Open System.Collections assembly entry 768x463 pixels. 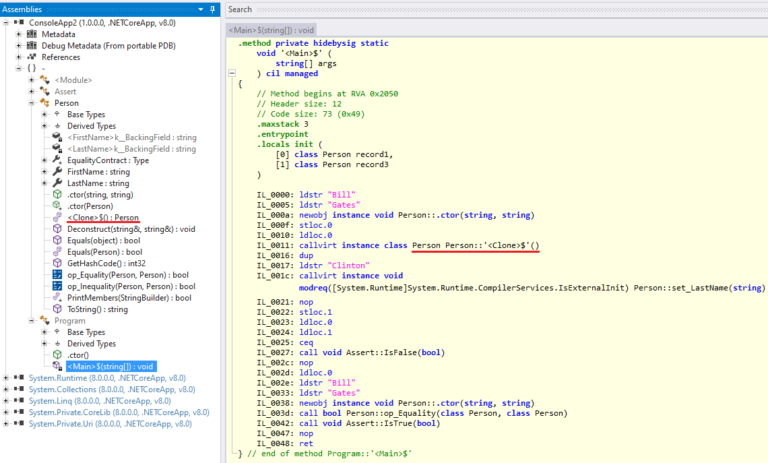(112, 390)
